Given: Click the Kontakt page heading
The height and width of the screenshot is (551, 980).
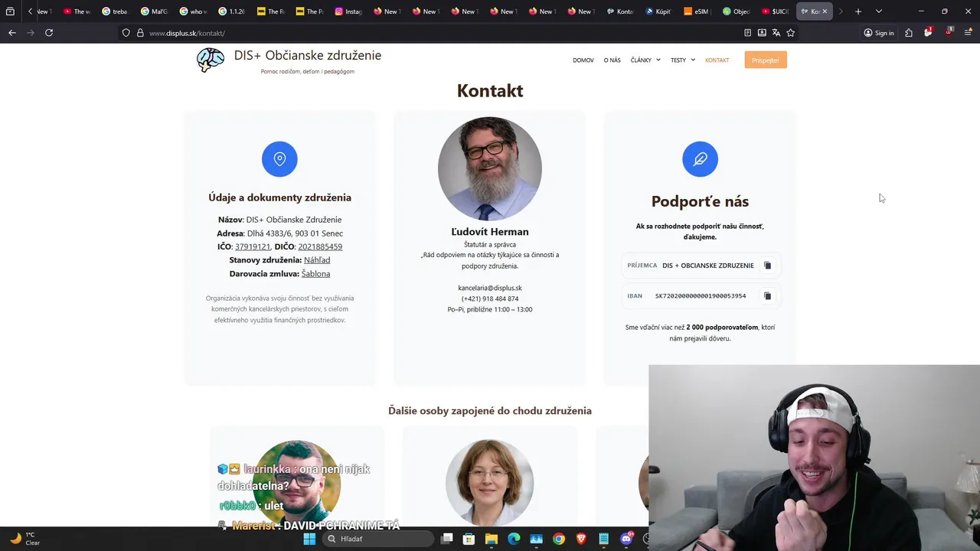Looking at the screenshot, I should click(490, 90).
